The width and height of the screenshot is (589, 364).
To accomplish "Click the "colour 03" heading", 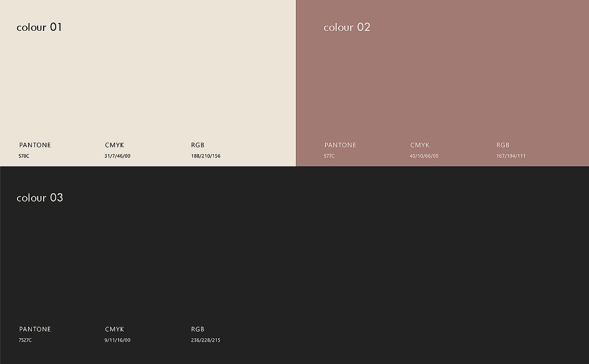I will pyautogui.click(x=40, y=197).
